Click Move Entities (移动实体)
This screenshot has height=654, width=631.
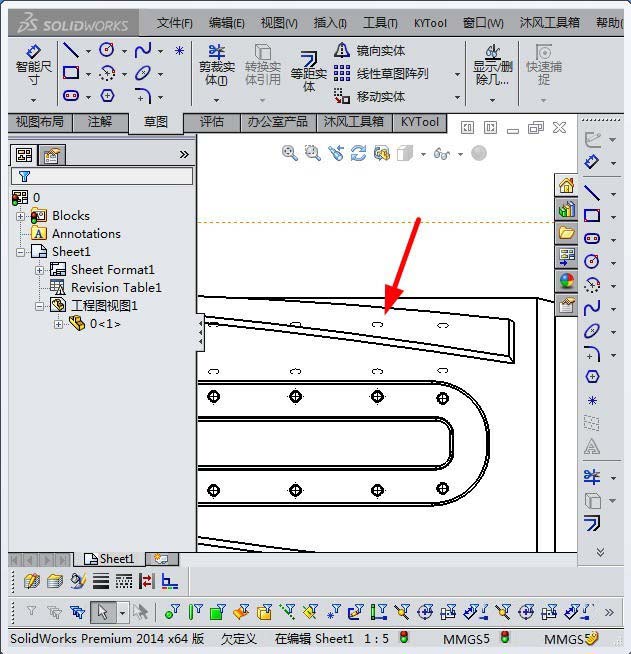(x=370, y=97)
